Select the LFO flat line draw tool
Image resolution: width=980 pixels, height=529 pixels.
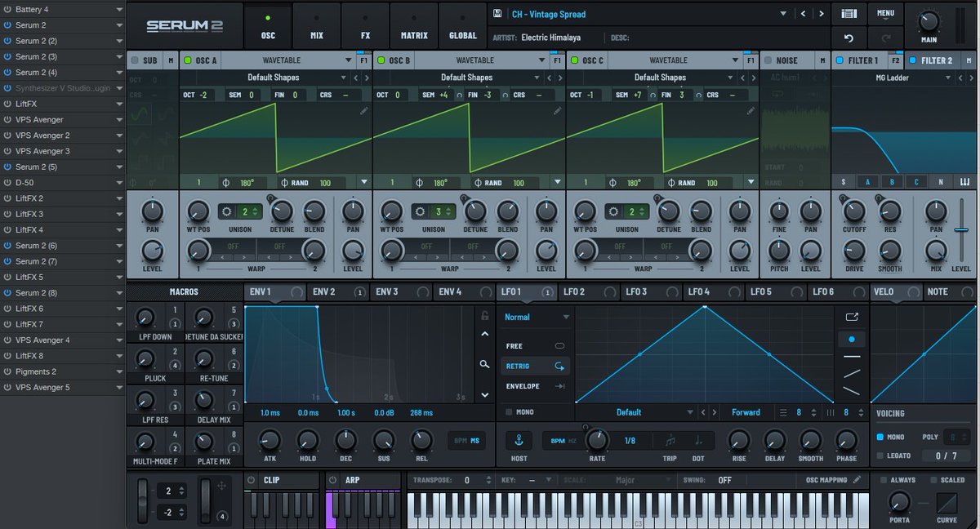[852, 357]
